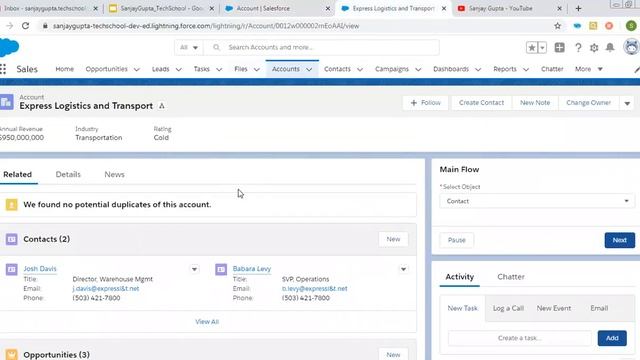Click the Create a task input
The width and height of the screenshot is (640, 360).
coord(520,338)
